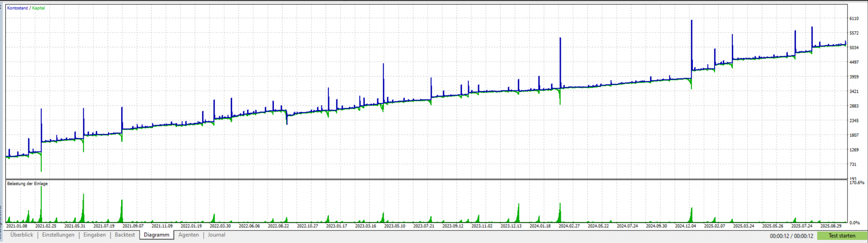Click the 2022.06.06 date axis label
The image size is (868, 243).
coord(249,226)
